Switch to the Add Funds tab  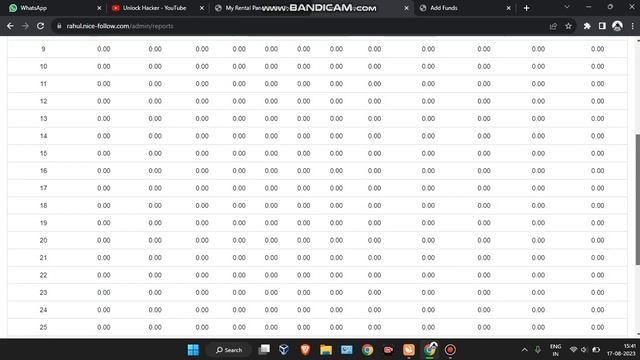(x=464, y=8)
